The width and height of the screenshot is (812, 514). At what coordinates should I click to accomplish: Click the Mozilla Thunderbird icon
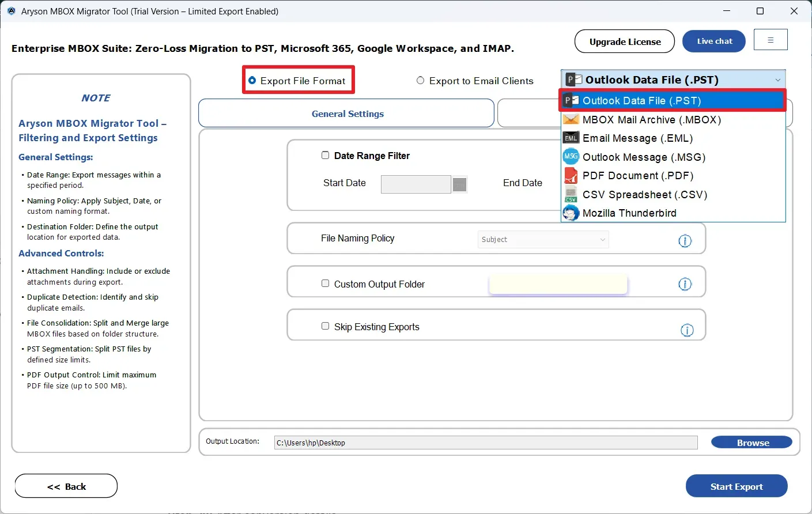(571, 213)
